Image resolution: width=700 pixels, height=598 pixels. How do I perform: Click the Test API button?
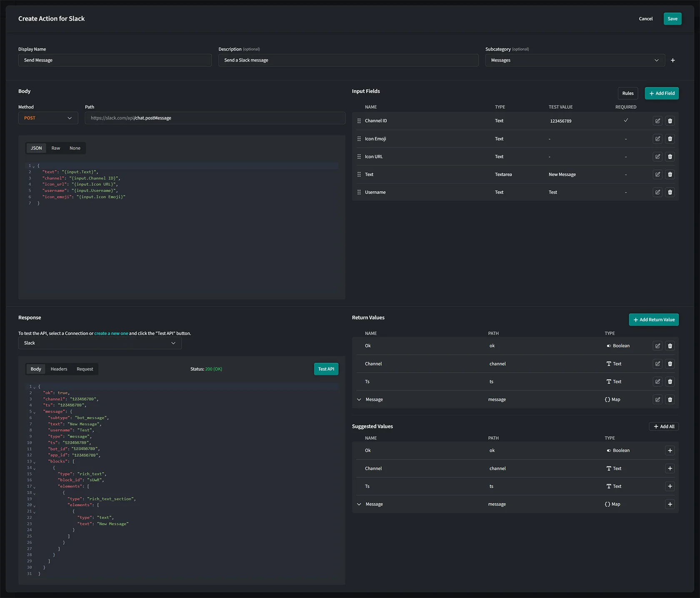click(326, 369)
